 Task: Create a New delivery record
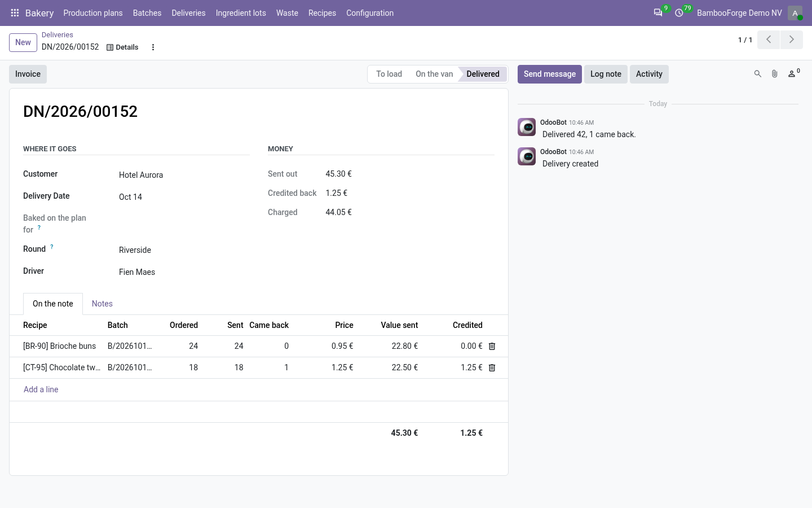pos(23,42)
